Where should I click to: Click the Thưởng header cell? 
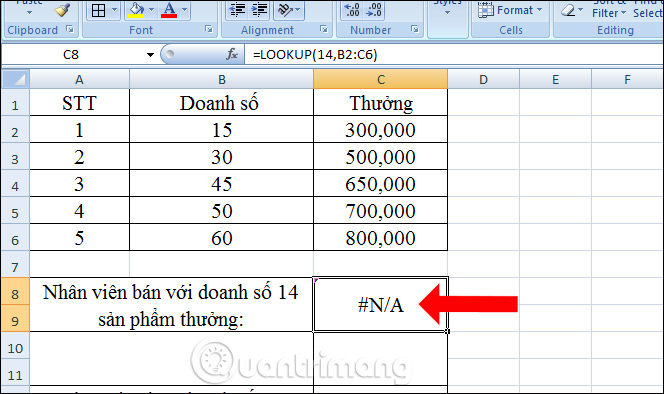coord(381,103)
